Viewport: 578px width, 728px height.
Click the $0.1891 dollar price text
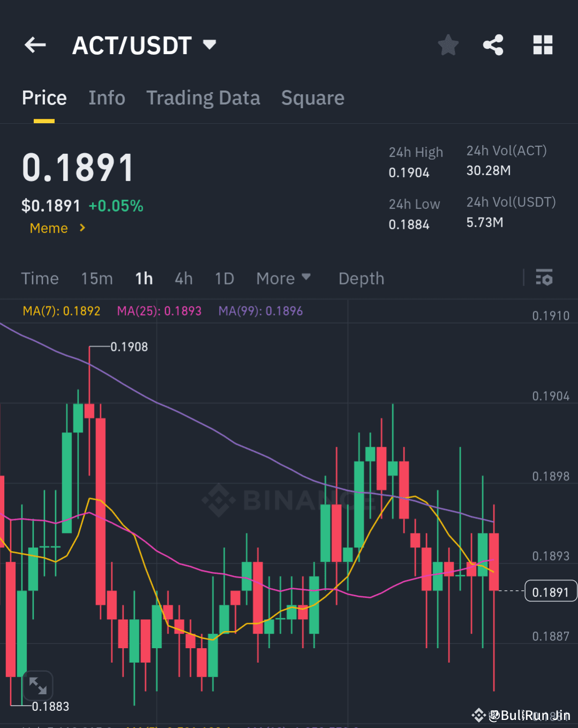tap(51, 206)
